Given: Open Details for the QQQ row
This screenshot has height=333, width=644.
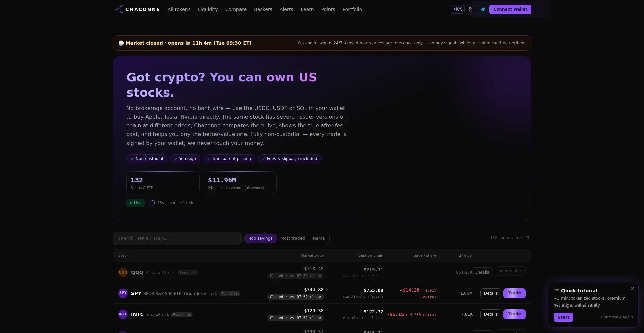Looking at the screenshot, I should (x=482, y=272).
